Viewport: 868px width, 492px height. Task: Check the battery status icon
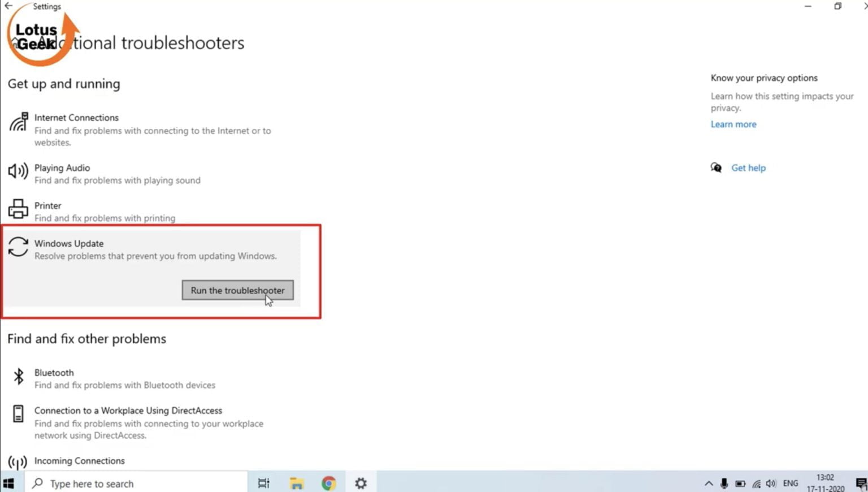[740, 484]
